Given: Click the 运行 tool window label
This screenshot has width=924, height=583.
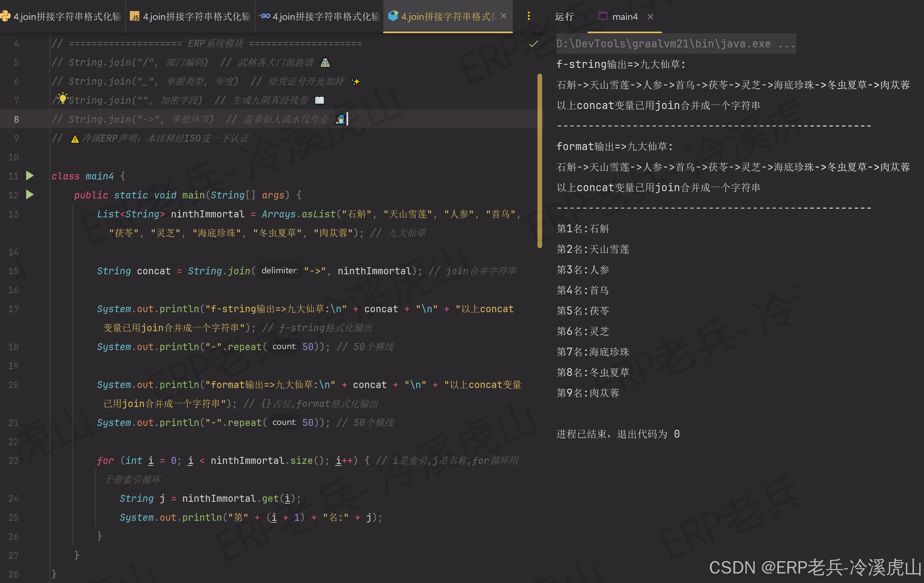Looking at the screenshot, I should click(x=564, y=16).
